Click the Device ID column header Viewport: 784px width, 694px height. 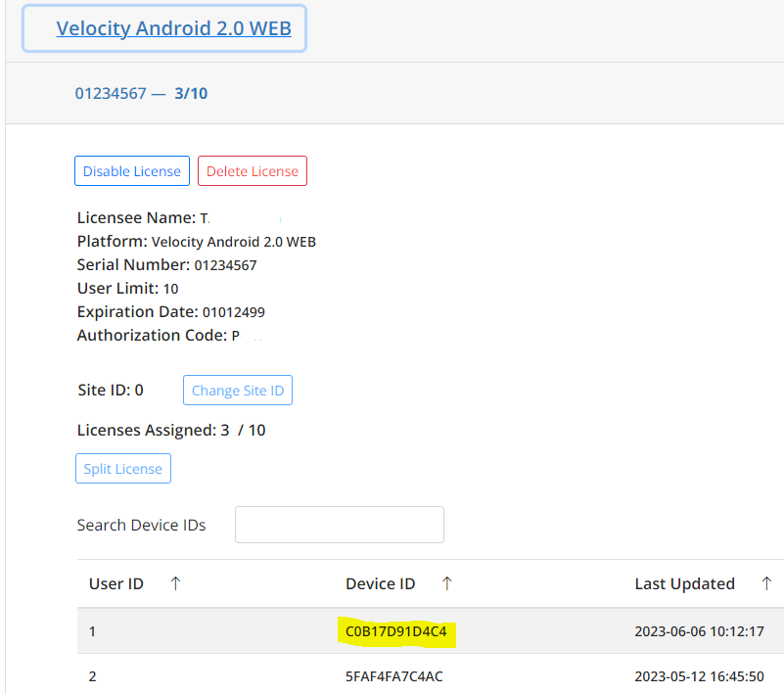click(x=381, y=583)
